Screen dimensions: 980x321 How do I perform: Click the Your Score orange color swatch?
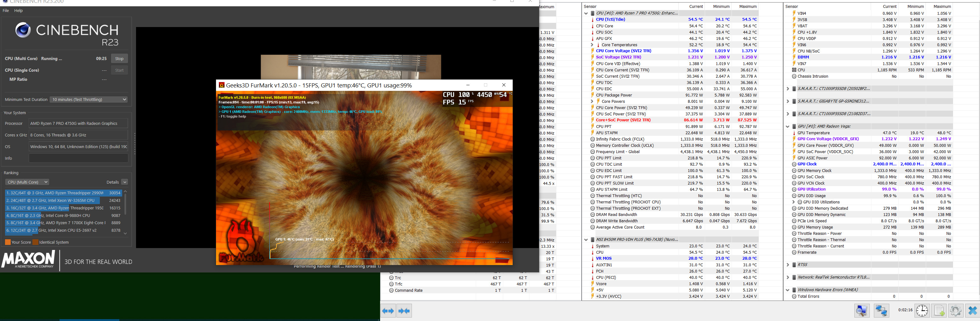[8, 242]
